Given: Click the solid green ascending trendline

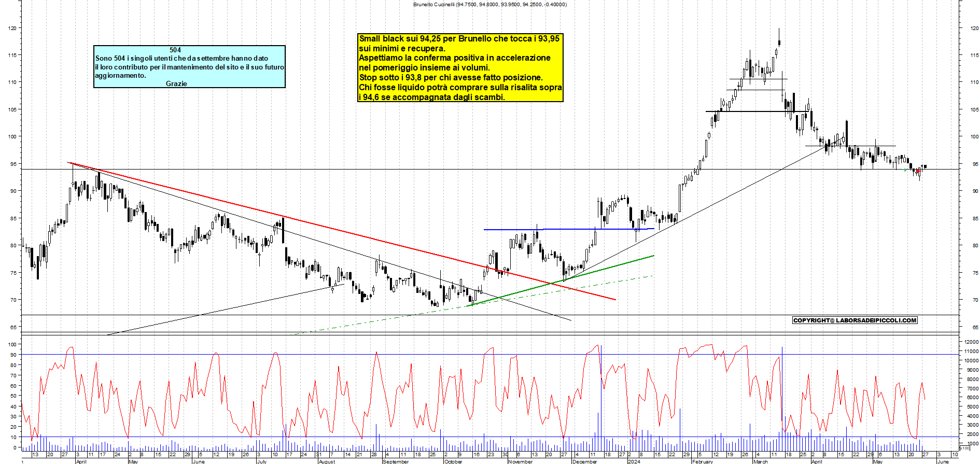Looking at the screenshot, I should click(x=560, y=281).
